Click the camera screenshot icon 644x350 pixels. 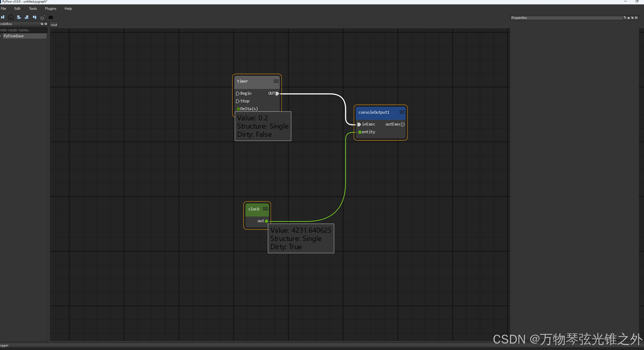coord(51,17)
